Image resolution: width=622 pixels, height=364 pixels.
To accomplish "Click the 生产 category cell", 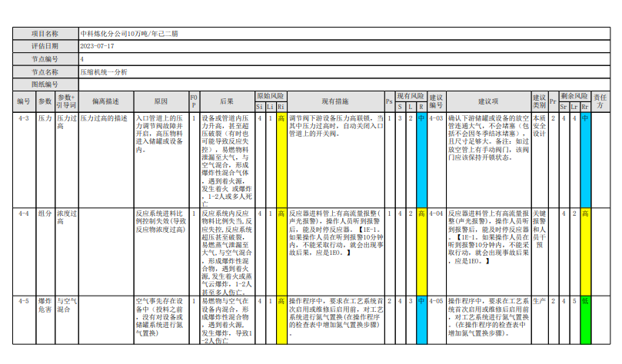I will coord(540,319).
